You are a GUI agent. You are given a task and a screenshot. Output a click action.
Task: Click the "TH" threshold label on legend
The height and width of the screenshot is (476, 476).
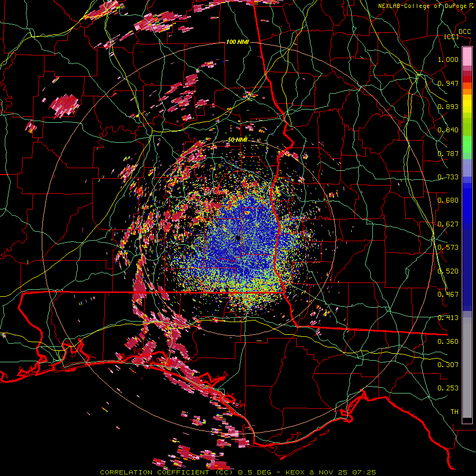coord(454,412)
